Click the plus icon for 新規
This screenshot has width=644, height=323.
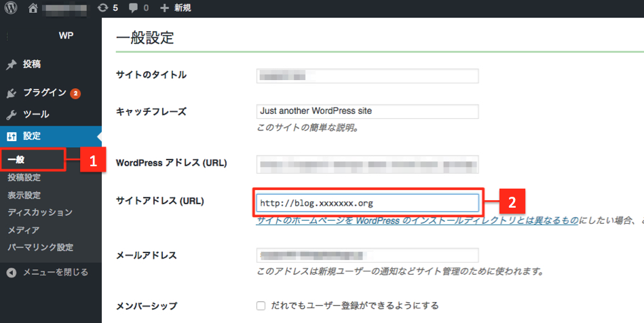click(x=164, y=8)
